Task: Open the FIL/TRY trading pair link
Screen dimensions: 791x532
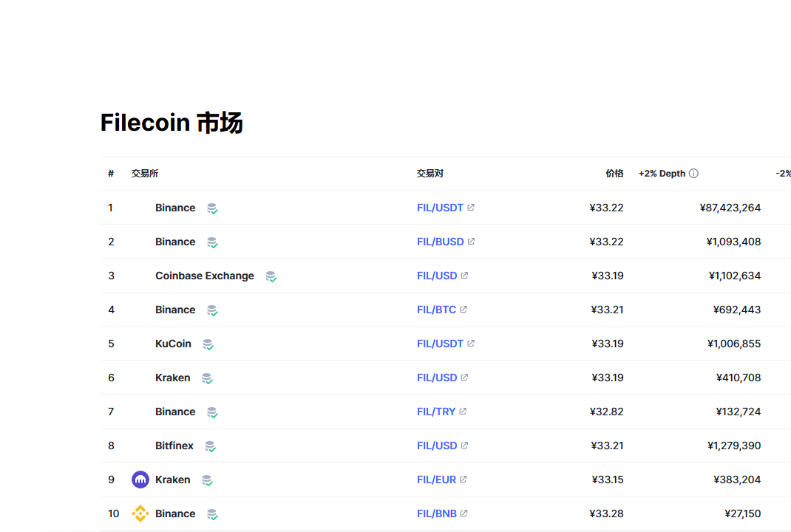Action: 436,412
